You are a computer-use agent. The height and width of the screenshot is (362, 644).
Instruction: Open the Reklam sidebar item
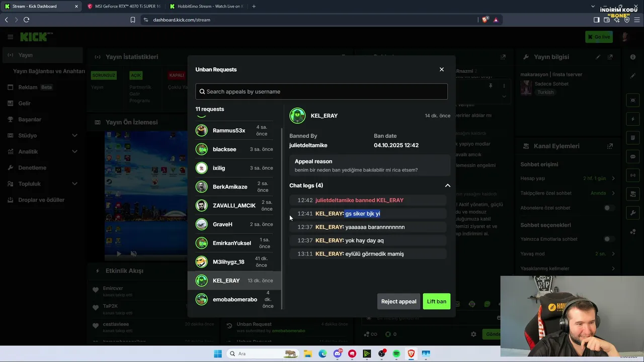42,87
